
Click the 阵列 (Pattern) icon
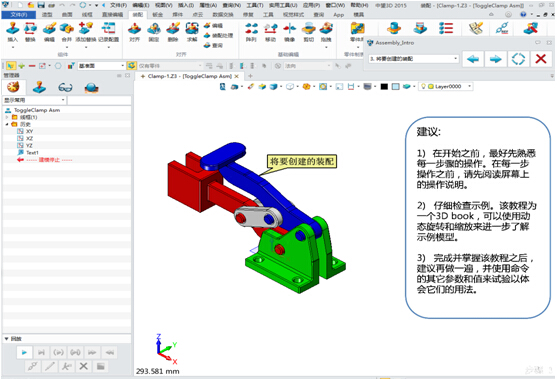(x=251, y=28)
